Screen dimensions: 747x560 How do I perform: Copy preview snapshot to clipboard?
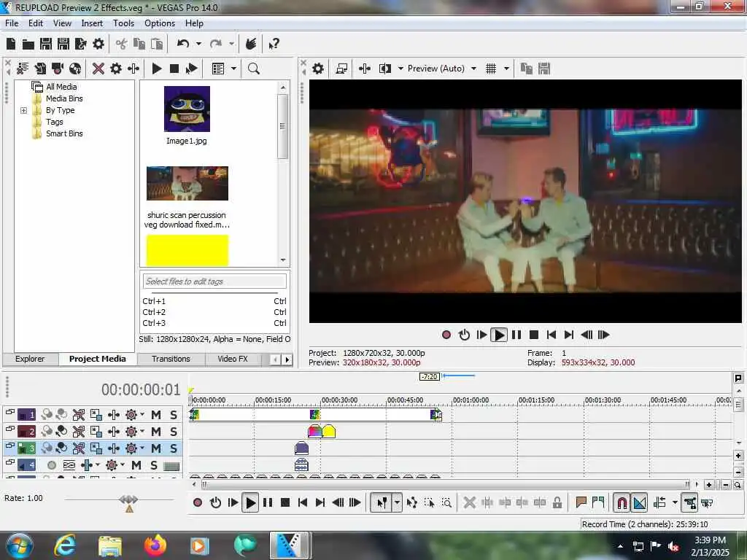coord(527,69)
